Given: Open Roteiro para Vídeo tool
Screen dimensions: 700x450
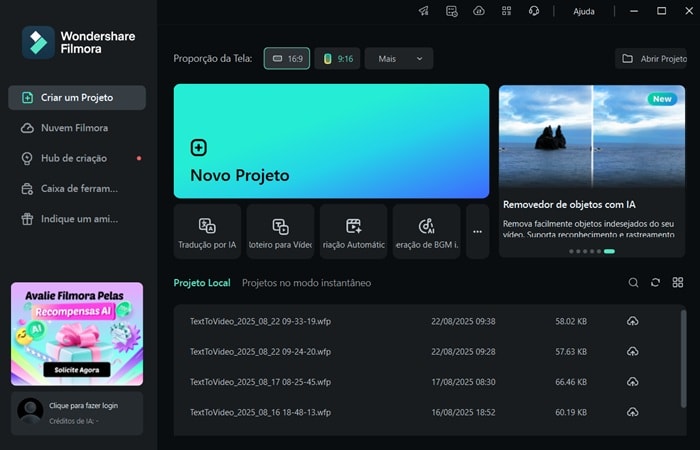Looking at the screenshot, I should coord(280,232).
